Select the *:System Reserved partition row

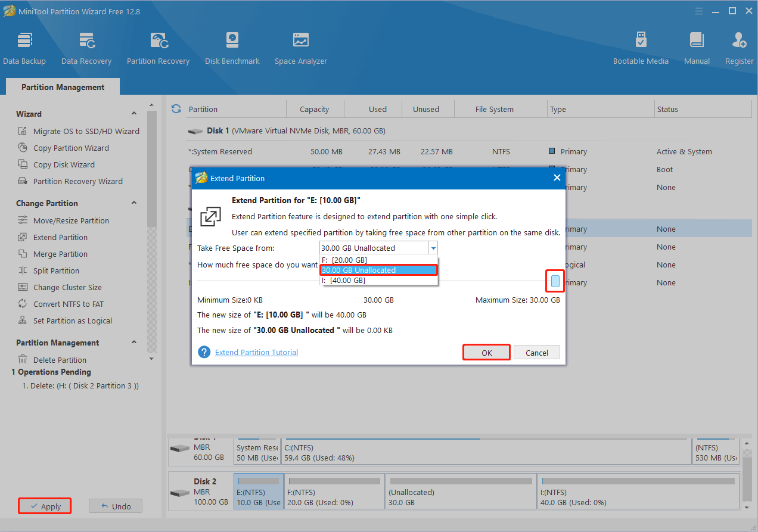coord(468,151)
